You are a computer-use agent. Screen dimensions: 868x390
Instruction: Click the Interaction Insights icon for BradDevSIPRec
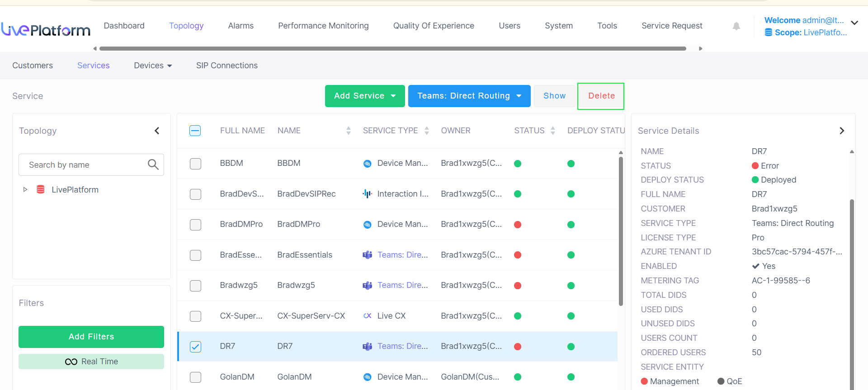[368, 194]
